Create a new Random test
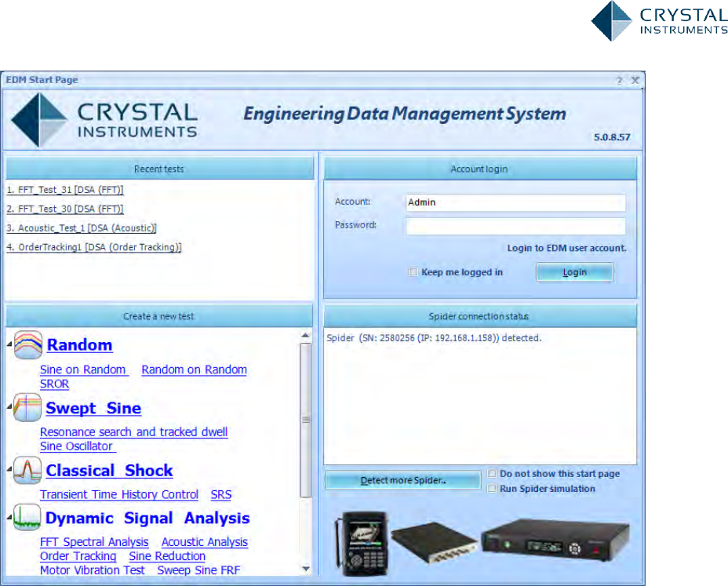The image size is (728, 586). coord(80,345)
